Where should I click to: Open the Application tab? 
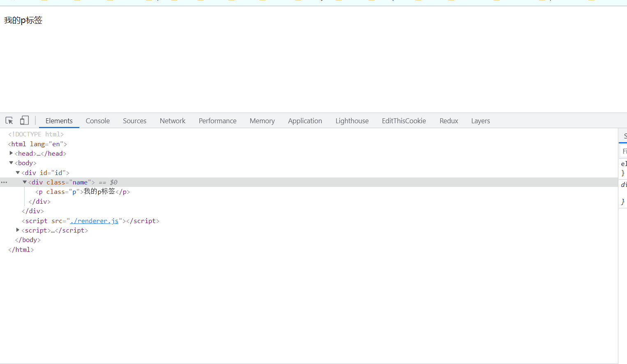coord(305,121)
